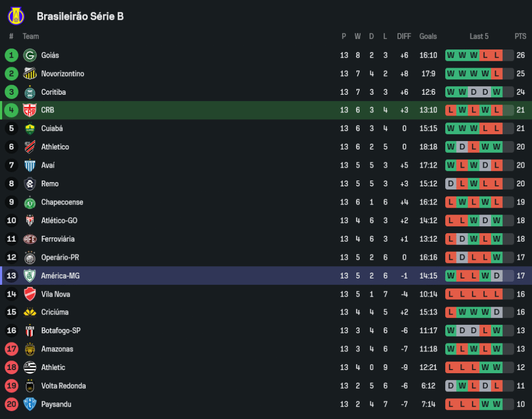Click position badge 1 next to Goiás
The width and height of the screenshot is (532, 419).
pyautogui.click(x=11, y=55)
